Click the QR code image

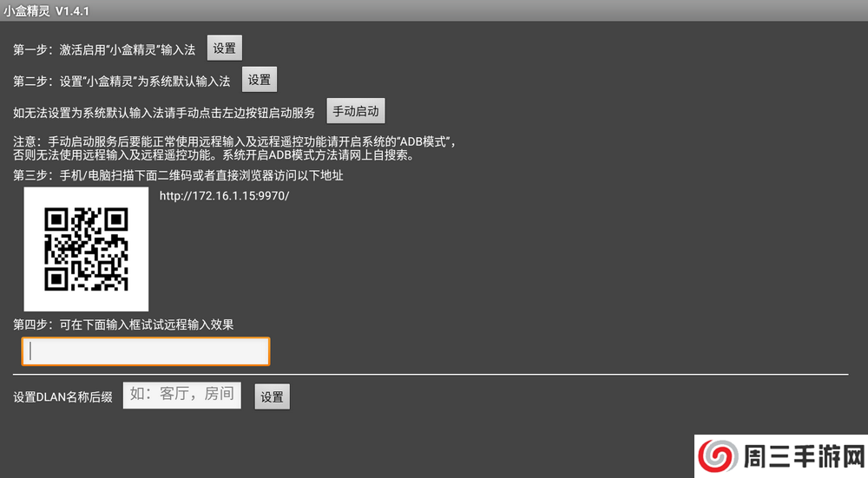tap(86, 249)
